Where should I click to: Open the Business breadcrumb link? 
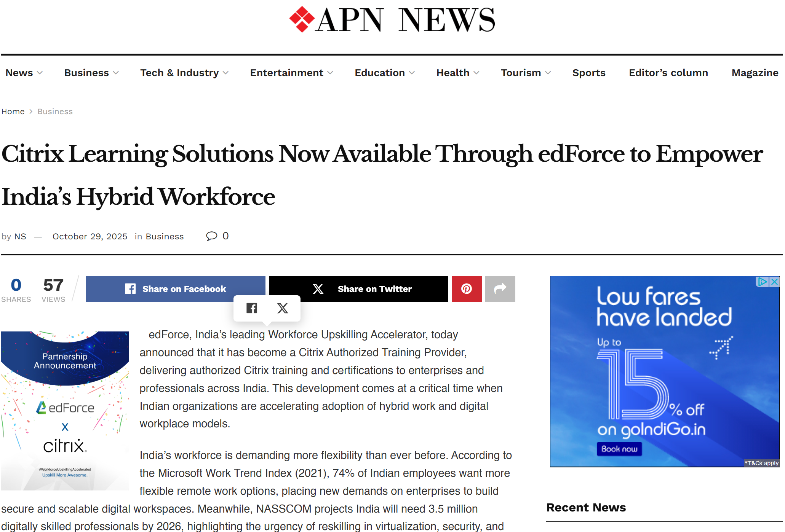pos(55,111)
